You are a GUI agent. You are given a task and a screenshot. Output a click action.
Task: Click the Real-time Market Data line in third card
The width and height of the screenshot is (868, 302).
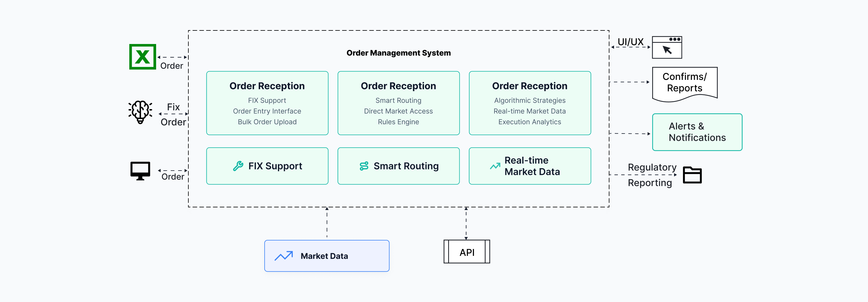click(x=530, y=111)
